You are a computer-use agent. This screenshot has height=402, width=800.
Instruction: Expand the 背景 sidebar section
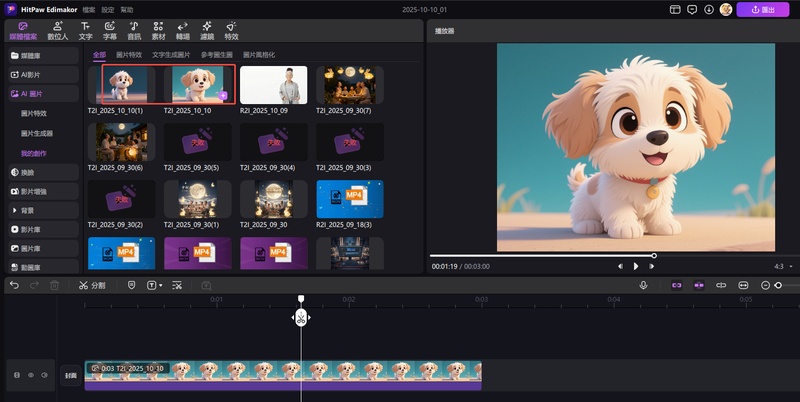pyautogui.click(x=29, y=211)
